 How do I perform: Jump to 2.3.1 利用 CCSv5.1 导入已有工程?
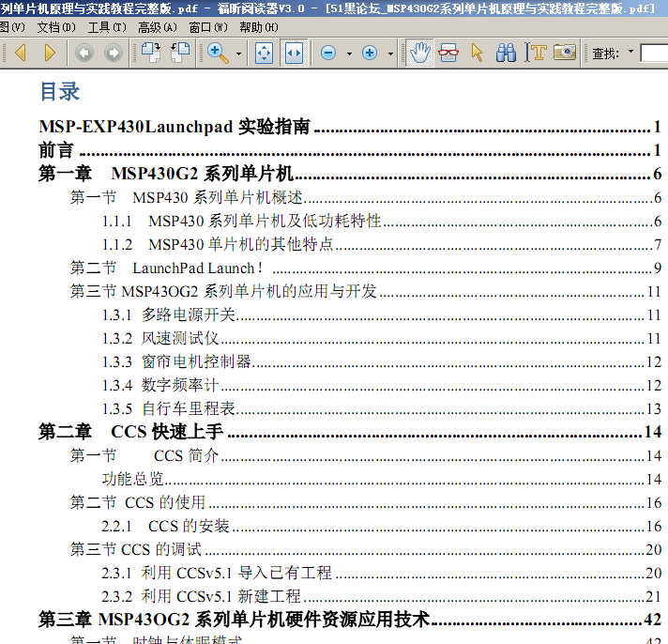click(382, 573)
